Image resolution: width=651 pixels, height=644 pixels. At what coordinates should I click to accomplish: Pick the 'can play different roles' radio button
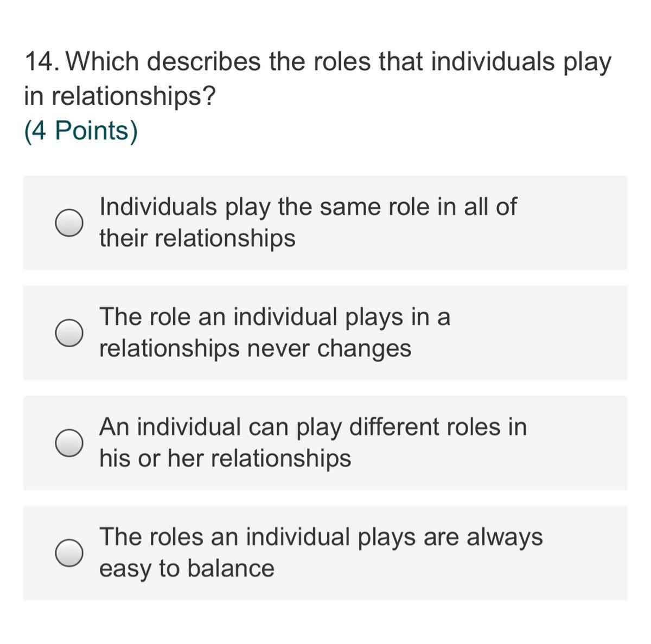pos(69,443)
